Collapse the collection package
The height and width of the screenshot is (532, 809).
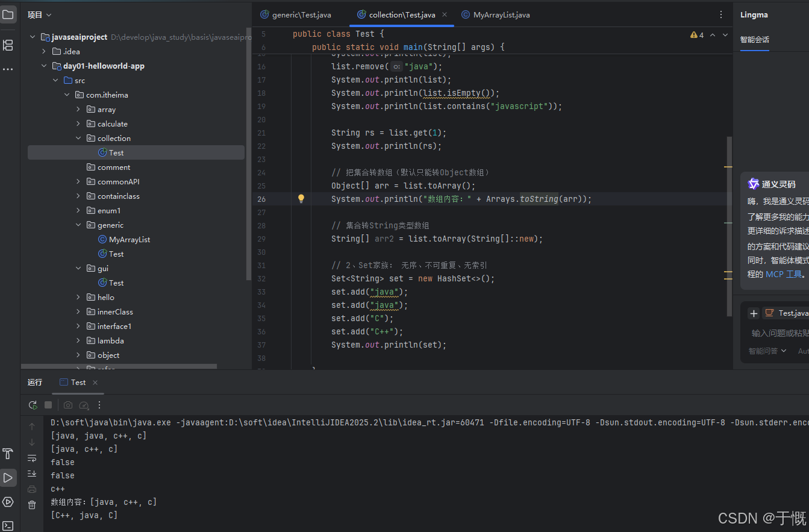pyautogui.click(x=78, y=138)
